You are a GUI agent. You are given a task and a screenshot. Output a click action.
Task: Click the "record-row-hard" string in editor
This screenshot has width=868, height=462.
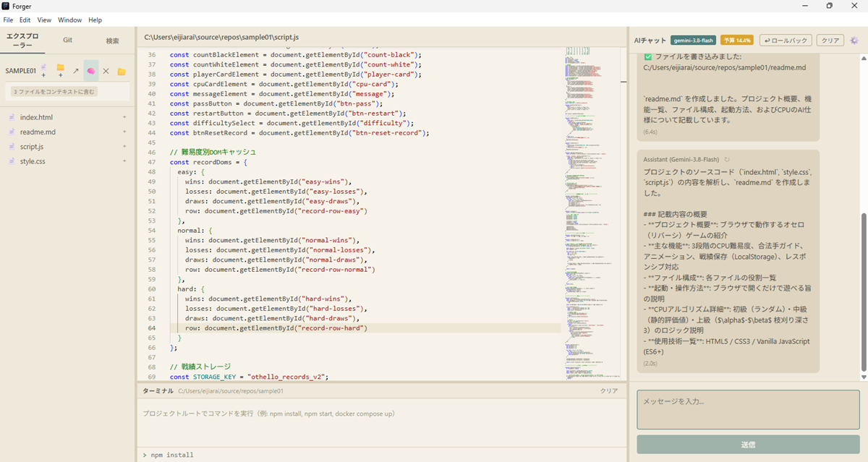coord(331,328)
